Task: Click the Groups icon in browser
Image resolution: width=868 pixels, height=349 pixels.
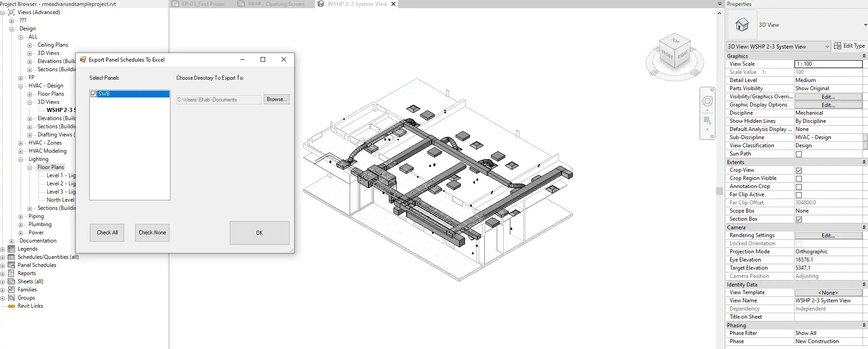Action: click(x=11, y=298)
